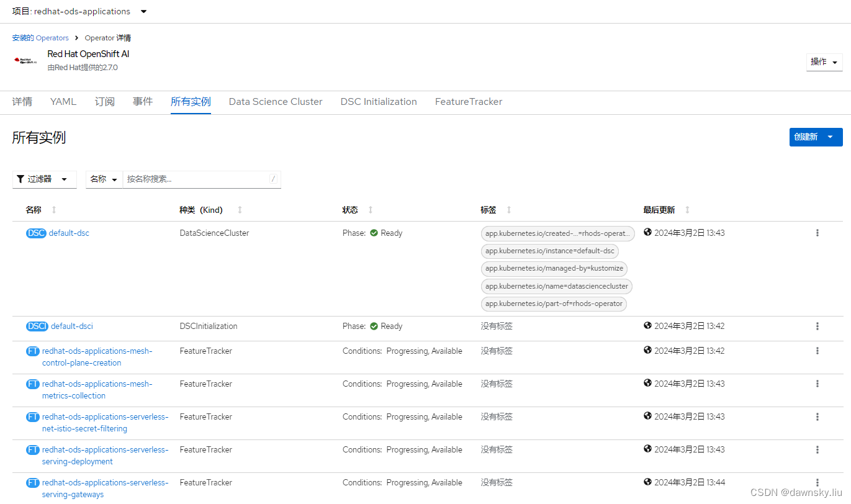Click globe icon beside 2024年3月2日 13:44

click(648, 482)
